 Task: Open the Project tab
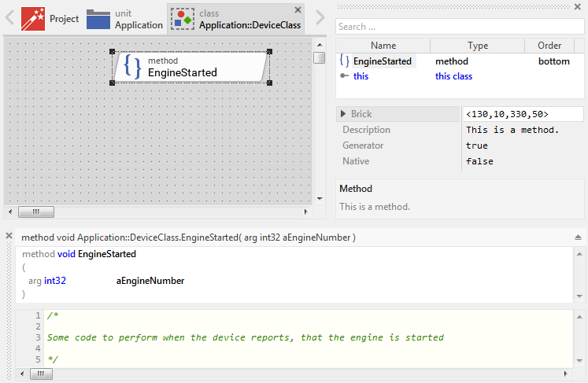tap(50, 19)
